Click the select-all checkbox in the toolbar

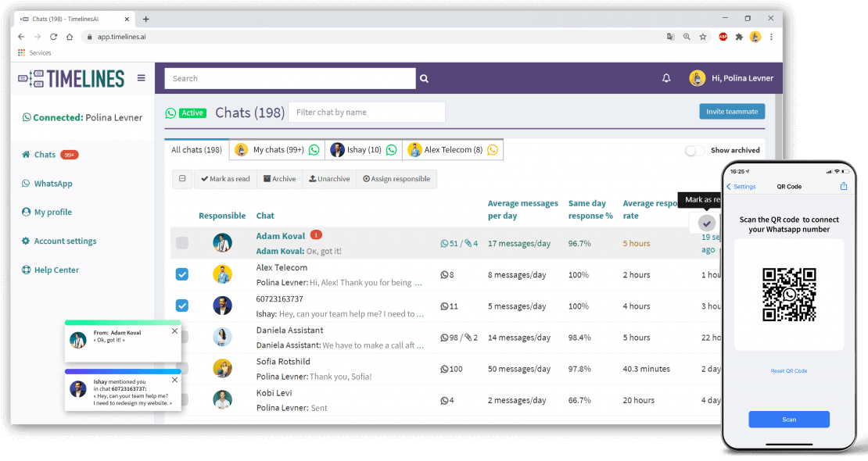(181, 179)
